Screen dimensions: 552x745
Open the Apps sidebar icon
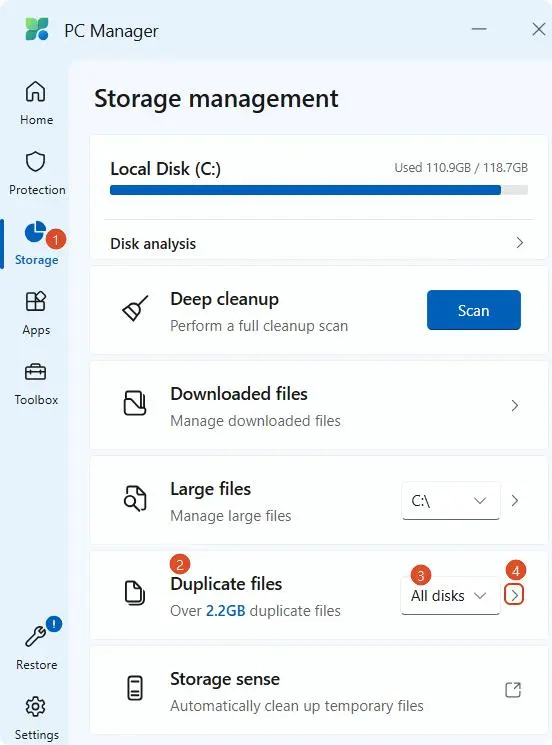36,301
